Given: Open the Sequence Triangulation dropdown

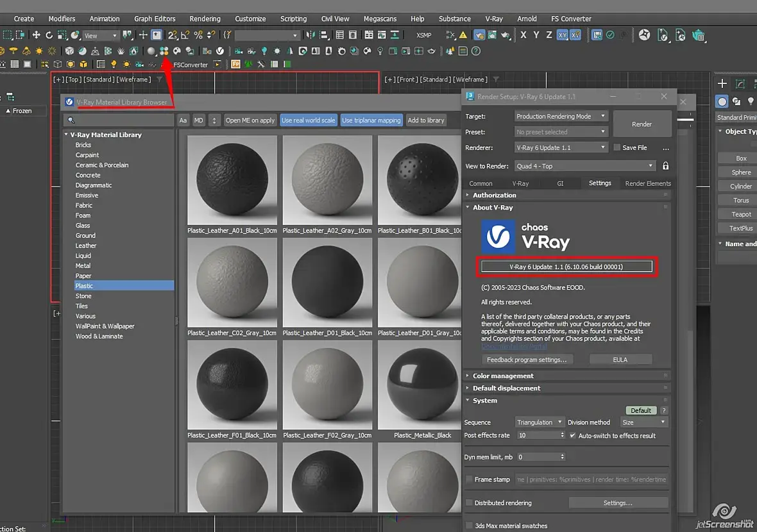Looking at the screenshot, I should [540, 422].
